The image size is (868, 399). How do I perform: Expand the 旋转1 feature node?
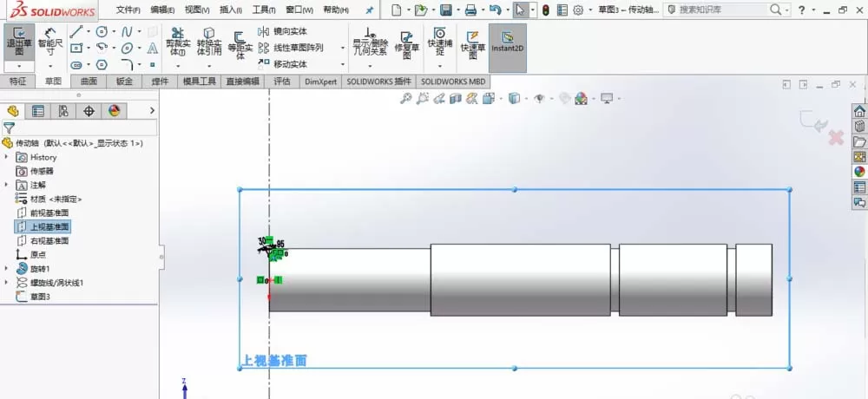pyautogui.click(x=6, y=268)
